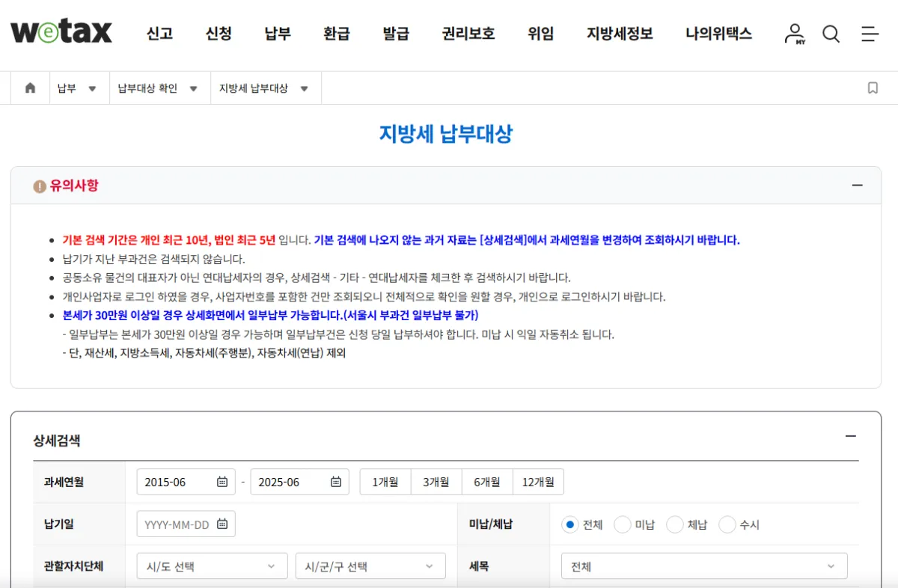Open the 세목 전체 dropdown
The height and width of the screenshot is (588, 898).
click(704, 566)
